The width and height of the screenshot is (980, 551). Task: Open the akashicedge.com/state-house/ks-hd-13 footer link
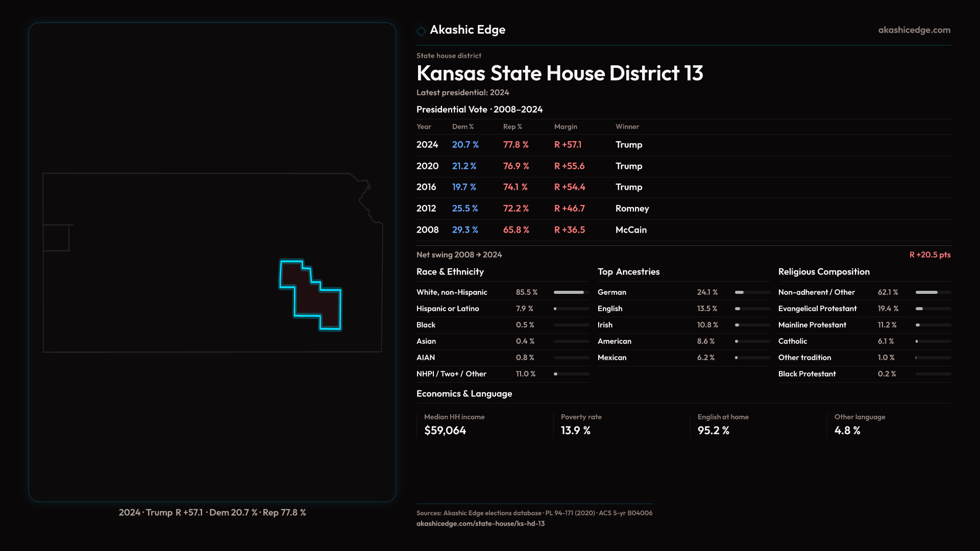pos(480,523)
